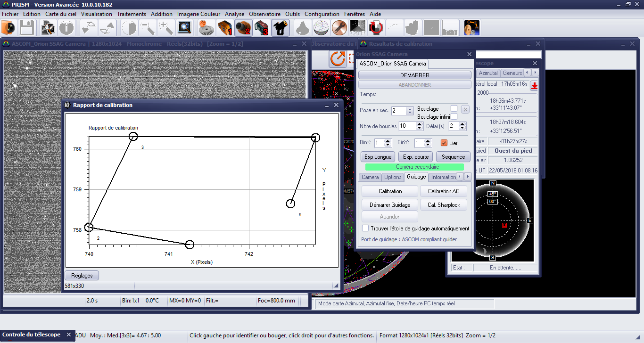The height and width of the screenshot is (343, 644).
Task: Increase Nbre de boucles with the stepper
Action: pos(420,124)
